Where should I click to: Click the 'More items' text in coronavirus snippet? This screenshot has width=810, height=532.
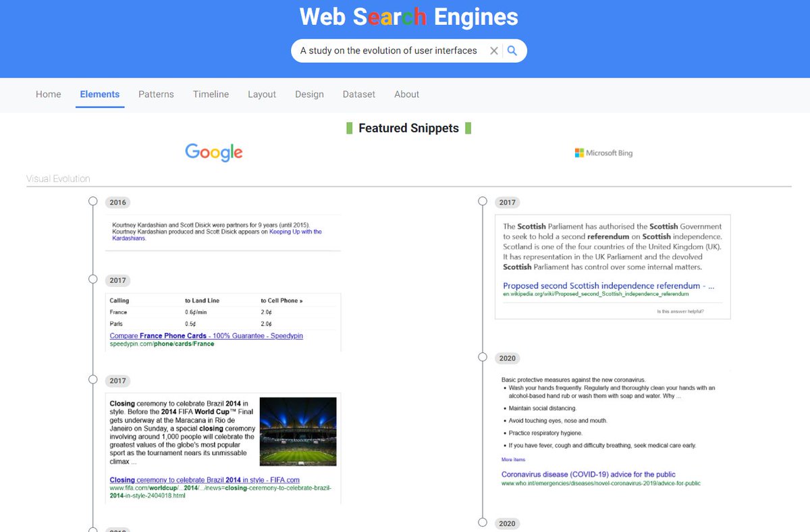click(x=513, y=460)
